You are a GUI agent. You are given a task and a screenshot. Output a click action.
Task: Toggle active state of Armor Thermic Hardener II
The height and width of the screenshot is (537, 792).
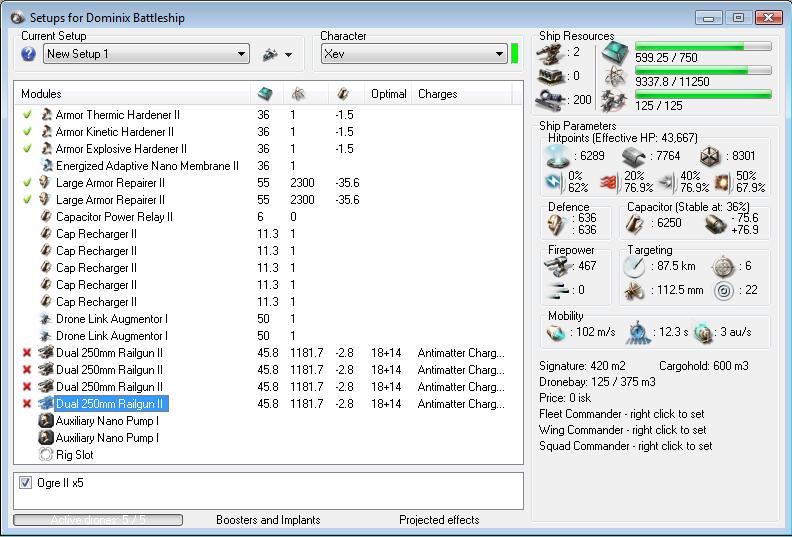(x=28, y=115)
